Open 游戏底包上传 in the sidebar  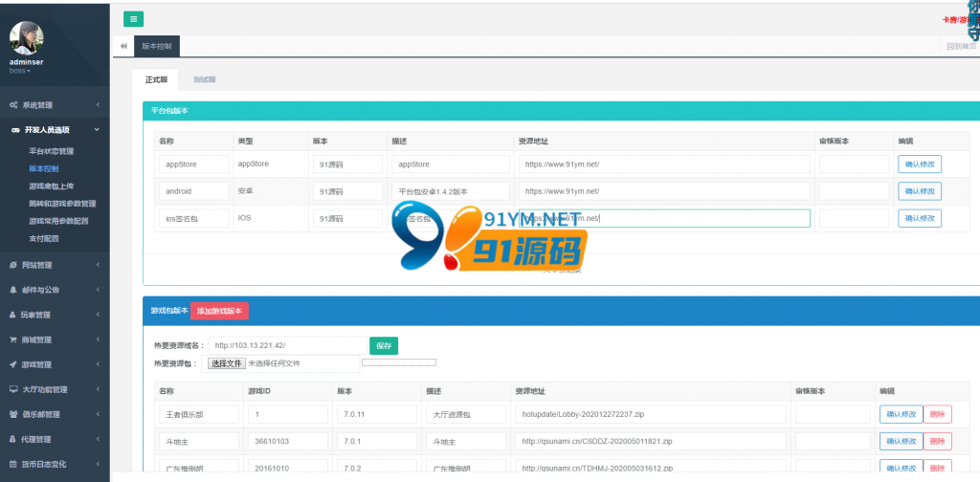(x=52, y=186)
